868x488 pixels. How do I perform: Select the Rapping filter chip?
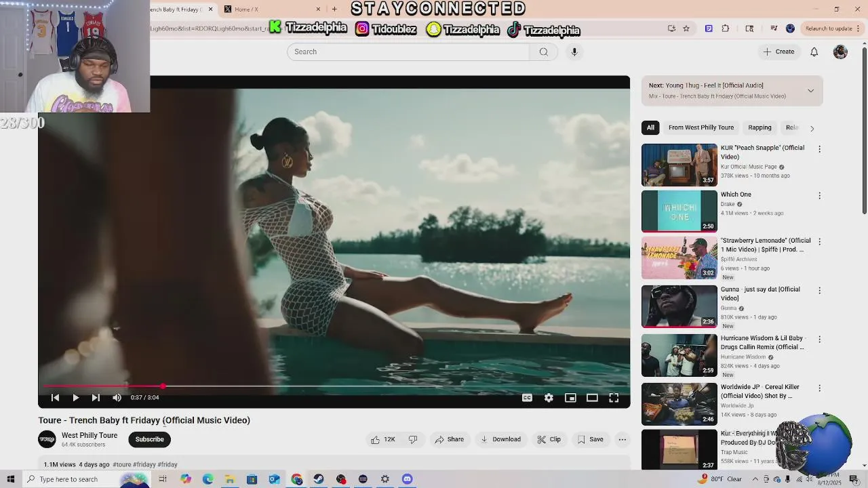(759, 127)
